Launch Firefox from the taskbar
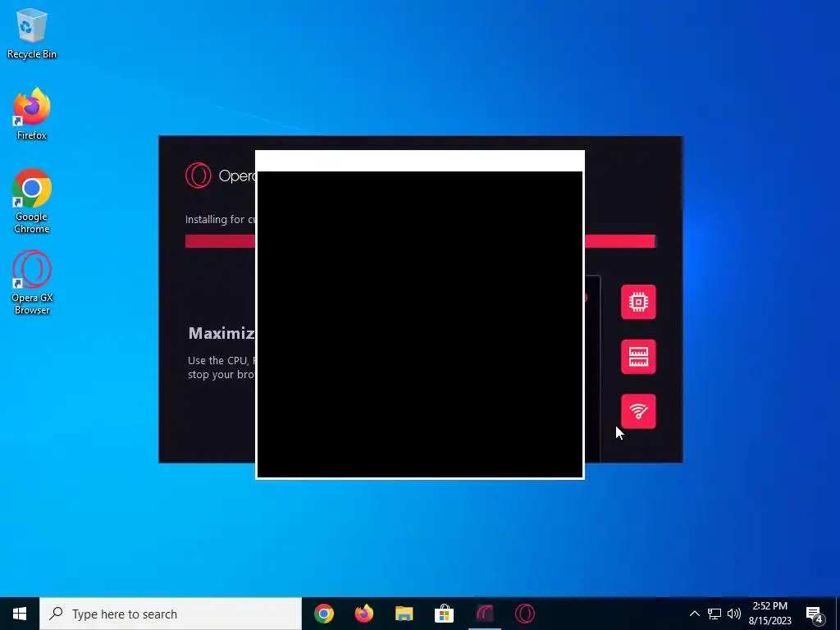The height and width of the screenshot is (630, 840). (363, 614)
